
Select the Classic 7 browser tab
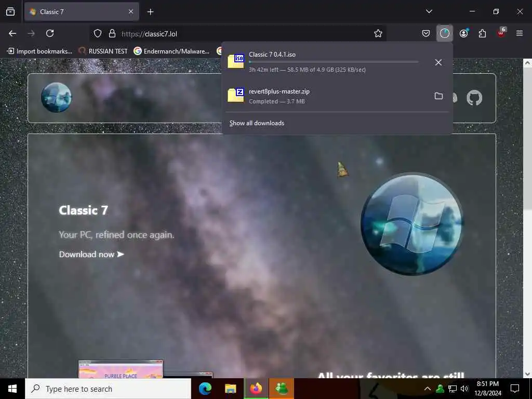click(82, 12)
